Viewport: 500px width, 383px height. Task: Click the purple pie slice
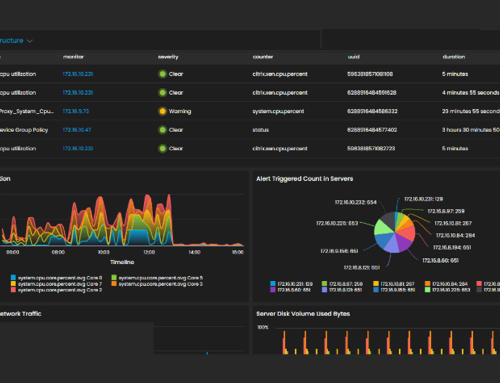(403, 243)
